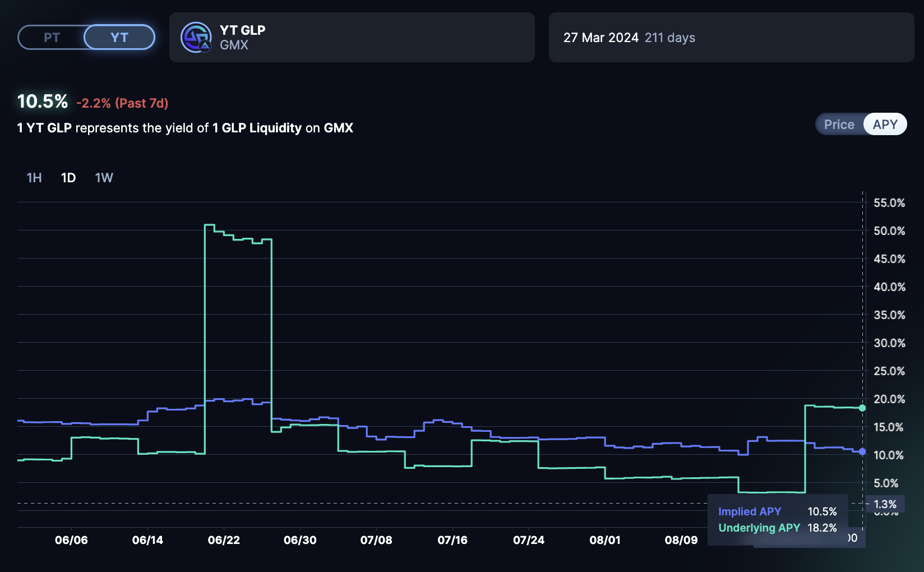Click the -2.2% (Past 7d) change text
Image resolution: width=924 pixels, height=572 pixels.
(122, 103)
